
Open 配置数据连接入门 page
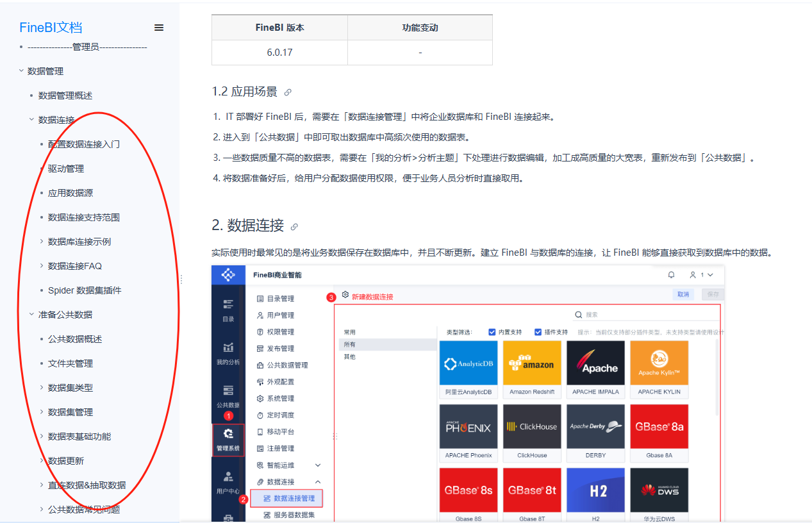click(x=84, y=144)
